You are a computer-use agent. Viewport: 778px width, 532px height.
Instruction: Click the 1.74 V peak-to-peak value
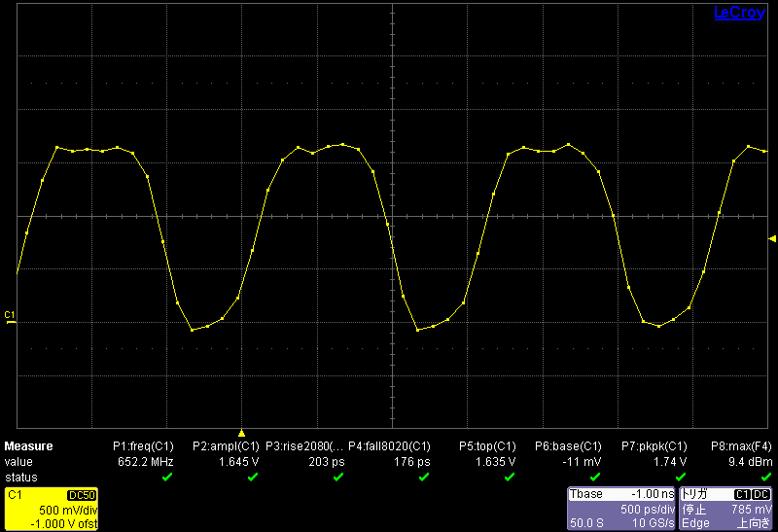point(670,462)
